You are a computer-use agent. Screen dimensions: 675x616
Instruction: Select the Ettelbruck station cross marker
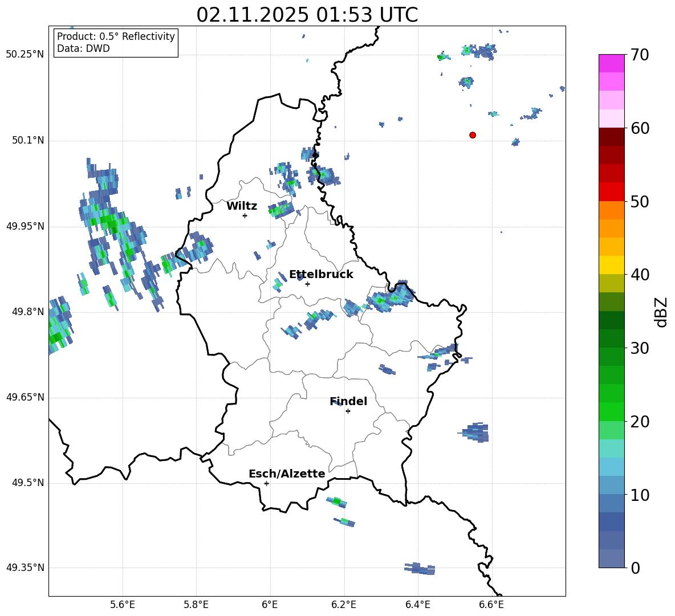click(307, 284)
